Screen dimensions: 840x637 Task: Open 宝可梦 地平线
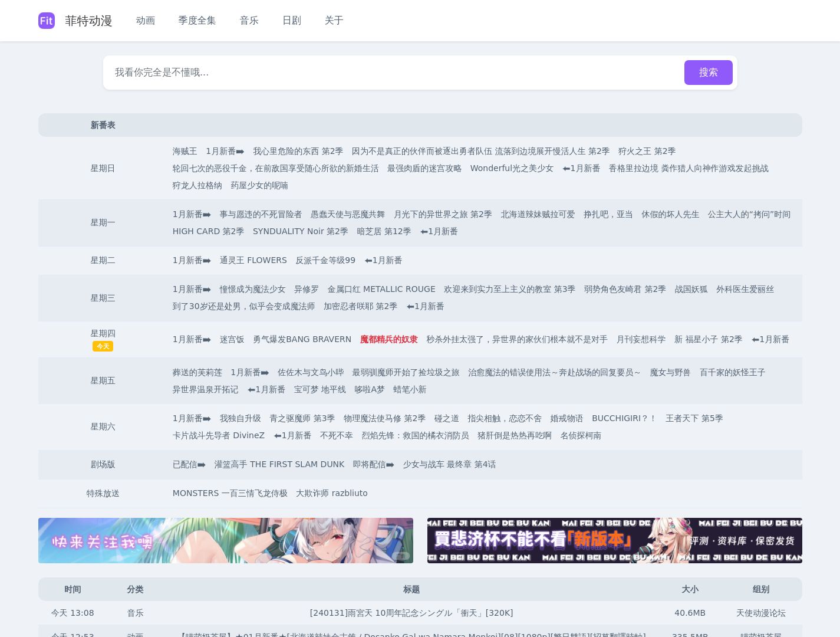tap(320, 390)
